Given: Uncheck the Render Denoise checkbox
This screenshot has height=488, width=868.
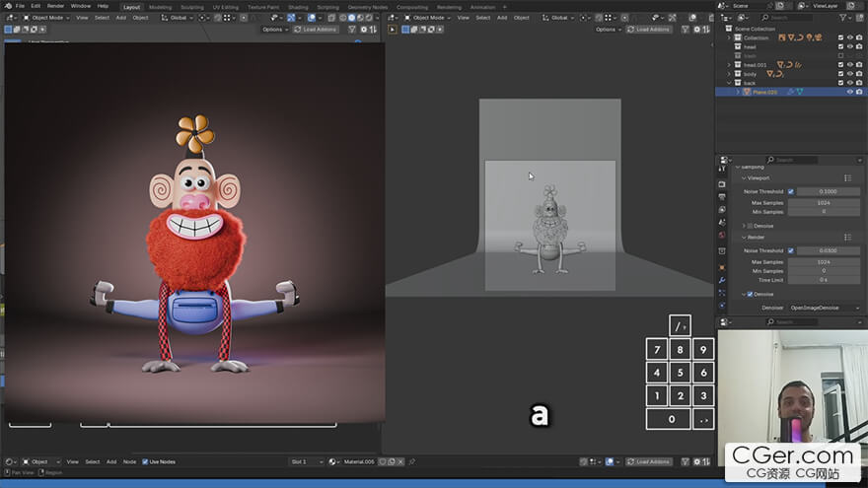Looking at the screenshot, I should pyautogui.click(x=750, y=294).
